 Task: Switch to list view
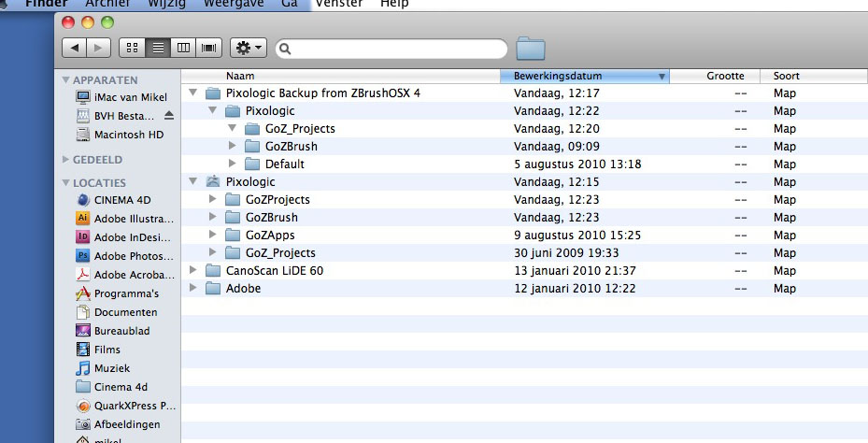coord(158,48)
